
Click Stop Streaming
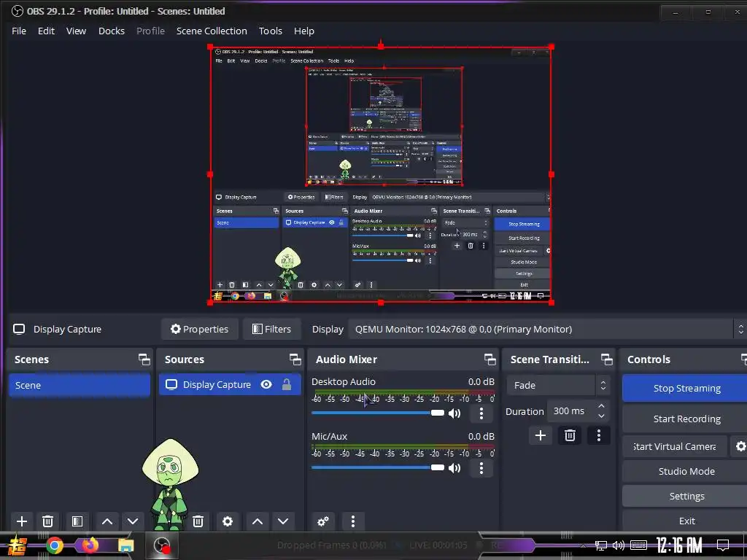pyautogui.click(x=686, y=388)
